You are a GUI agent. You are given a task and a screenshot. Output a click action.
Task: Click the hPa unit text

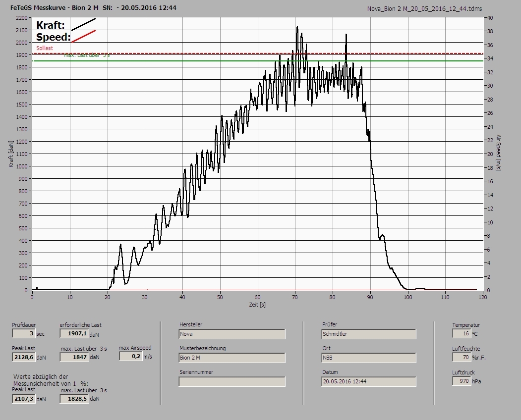(476, 381)
